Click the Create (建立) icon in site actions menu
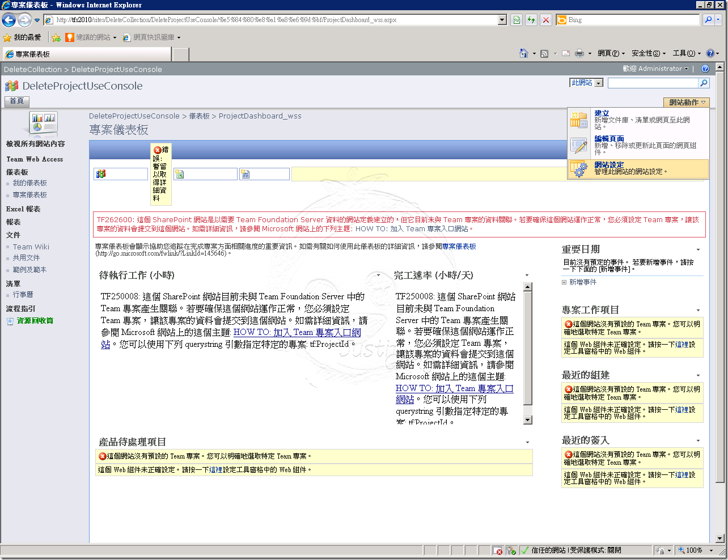Screen dimensions: 728x560 click(x=579, y=119)
